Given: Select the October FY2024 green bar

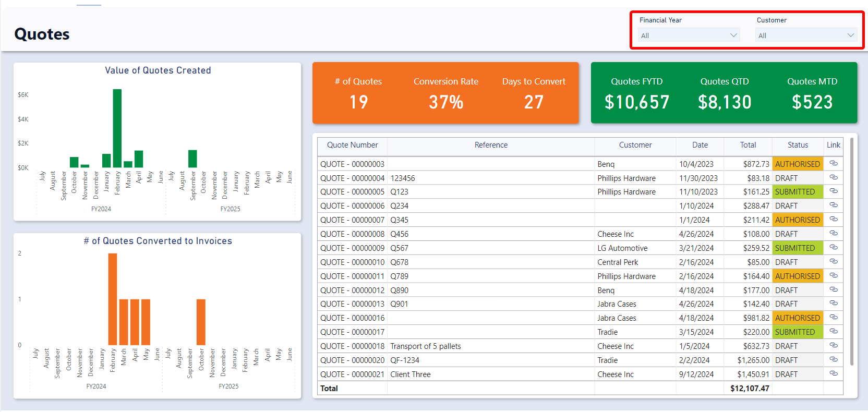Looking at the screenshot, I should click(74, 162).
